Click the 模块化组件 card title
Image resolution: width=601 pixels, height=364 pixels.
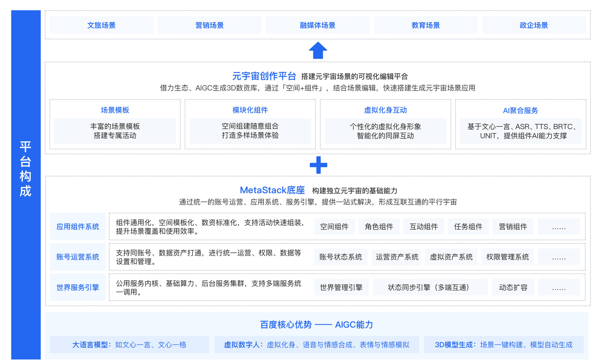click(250, 110)
